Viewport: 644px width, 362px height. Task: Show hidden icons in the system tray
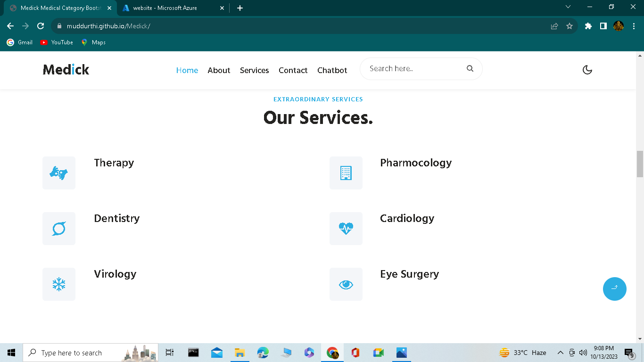[x=560, y=352]
